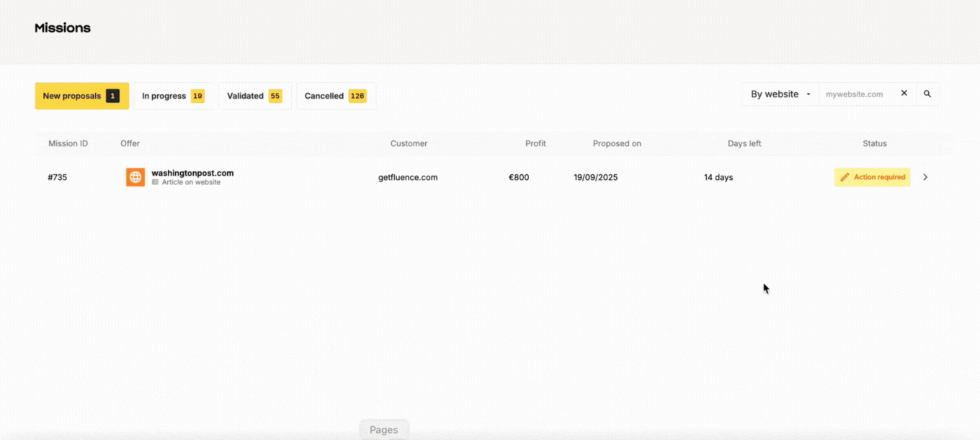Open the washingtonpost.com offer link
Image resolution: width=980 pixels, height=440 pixels.
pos(192,173)
